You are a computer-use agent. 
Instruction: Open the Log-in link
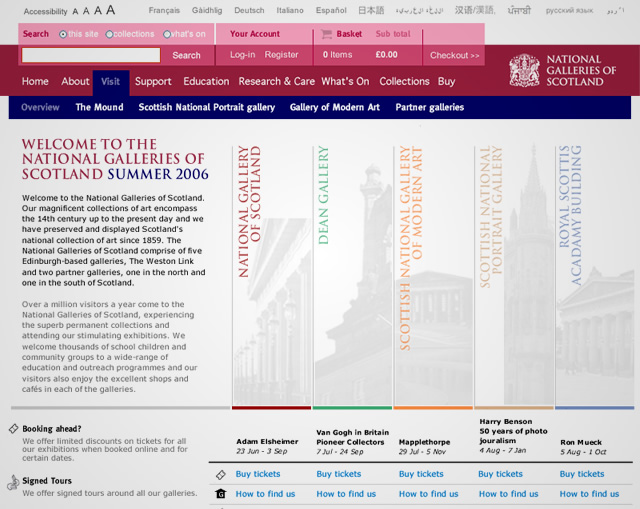(242, 55)
